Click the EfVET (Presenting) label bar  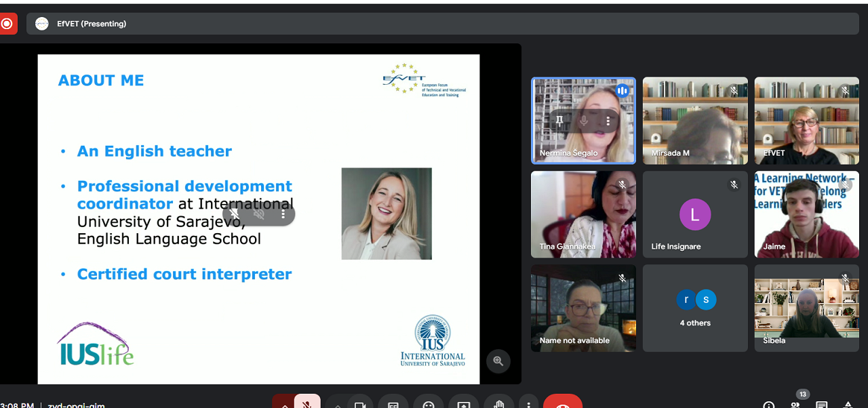(92, 24)
